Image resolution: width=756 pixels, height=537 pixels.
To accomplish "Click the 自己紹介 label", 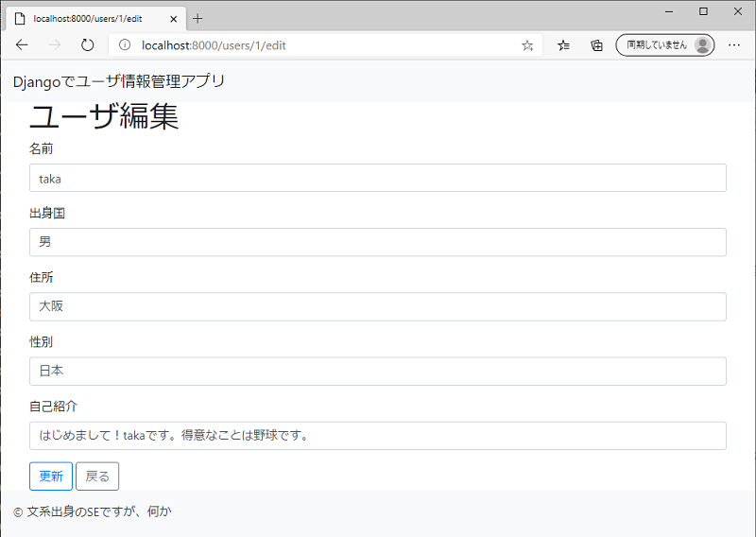I will coord(53,407).
